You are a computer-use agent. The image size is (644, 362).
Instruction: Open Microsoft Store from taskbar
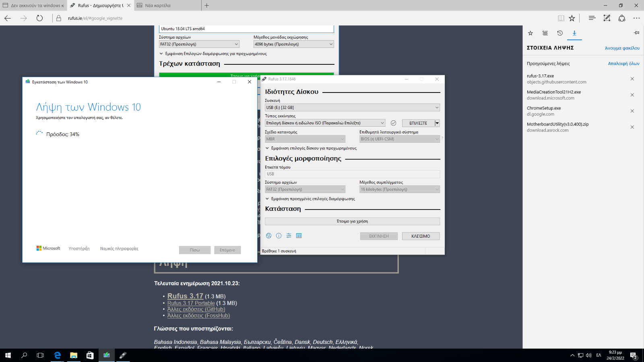90,355
